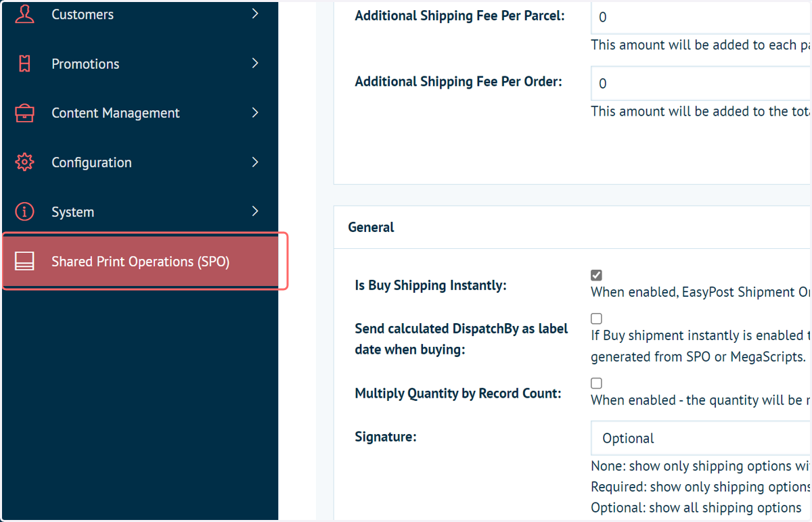This screenshot has width=812, height=522.
Task: Click the Additional Shipping Fee Per Order: label
Action: point(459,81)
